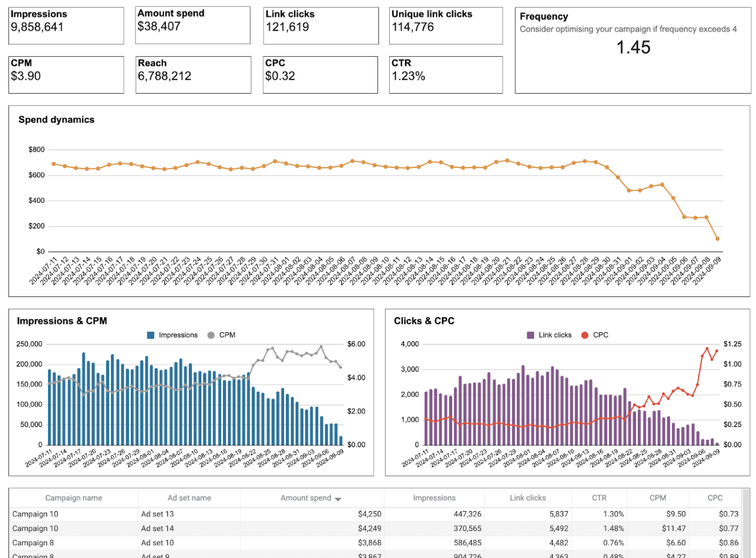
Task: Sort the table by Impressions column header
Action: [434, 497]
